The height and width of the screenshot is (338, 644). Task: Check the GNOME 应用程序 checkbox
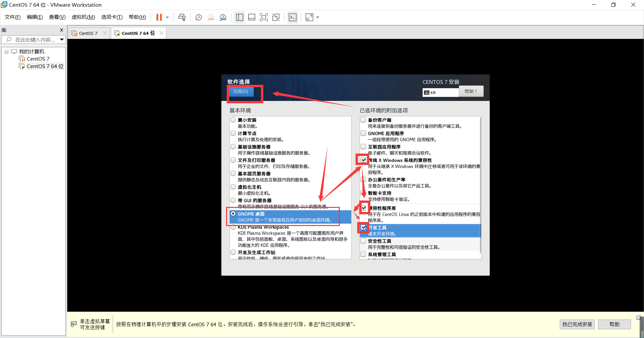(363, 133)
